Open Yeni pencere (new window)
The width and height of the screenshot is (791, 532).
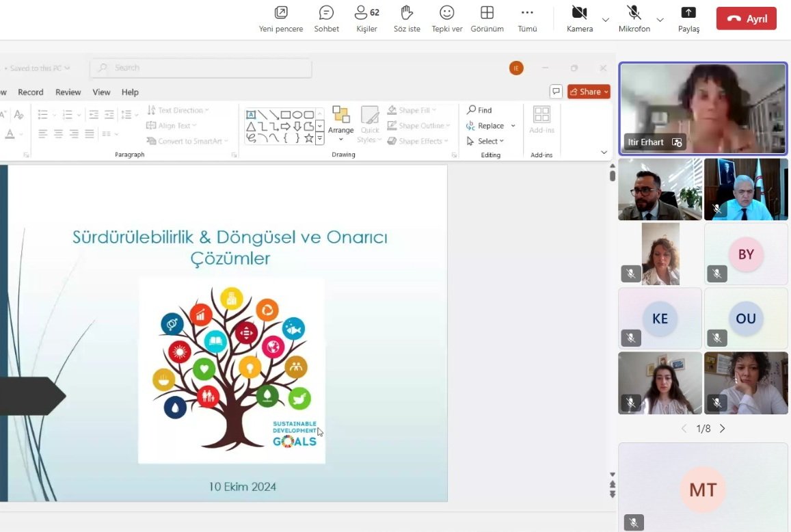(x=280, y=19)
